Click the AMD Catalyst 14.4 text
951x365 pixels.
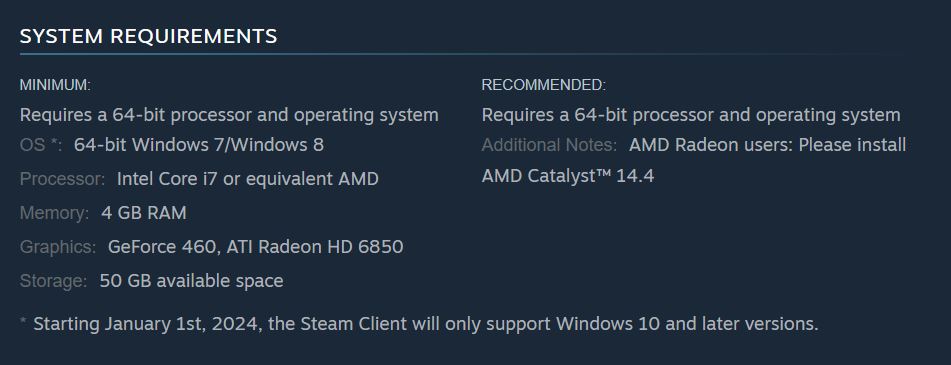[568, 176]
